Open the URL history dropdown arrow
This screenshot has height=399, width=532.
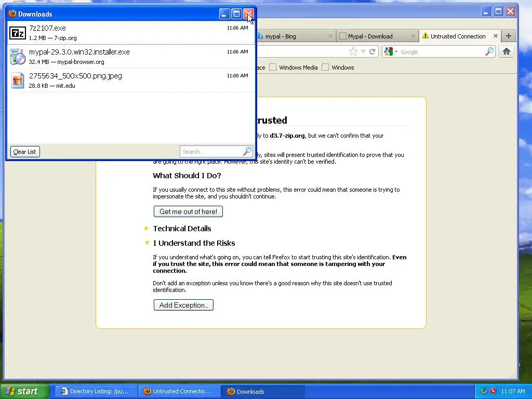pos(363,51)
